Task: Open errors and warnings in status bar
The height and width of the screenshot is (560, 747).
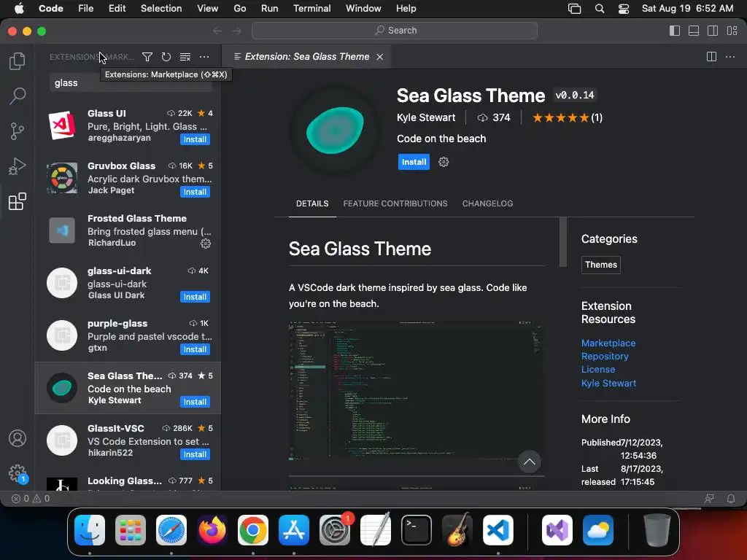Action: [x=31, y=499]
